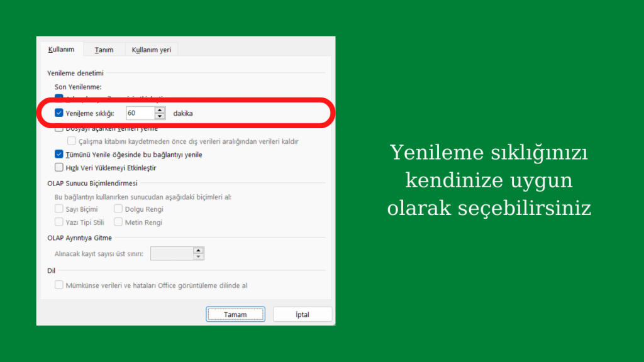Toggle the Metin Rengi checkbox

point(118,222)
